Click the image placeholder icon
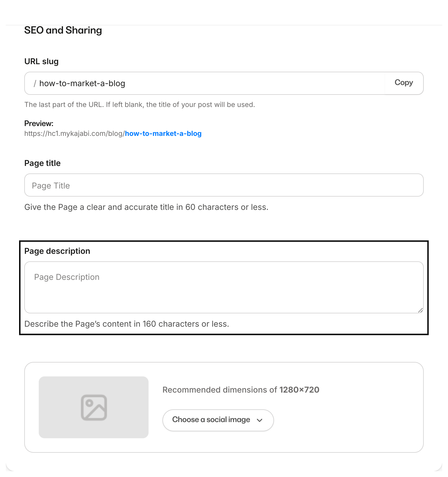448x477 pixels. tap(94, 408)
